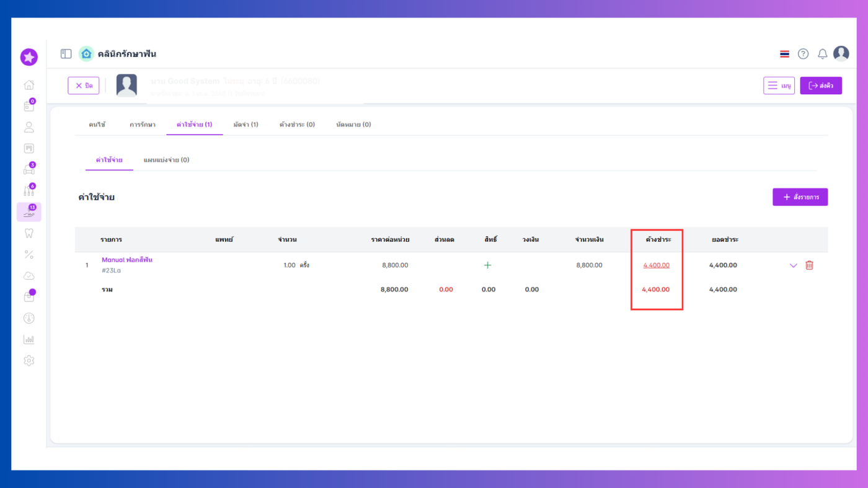The width and height of the screenshot is (868, 488).
Task: Click the 4,400.00 outstanding amount link
Action: coord(656,265)
